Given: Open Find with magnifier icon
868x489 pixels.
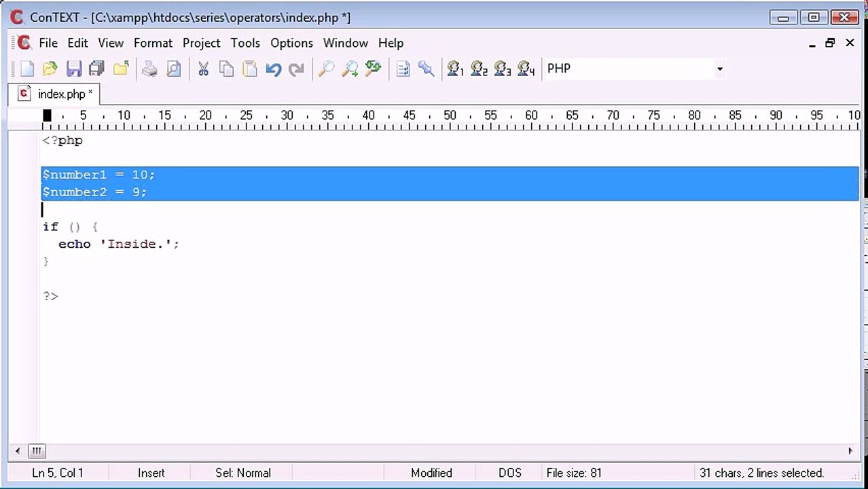Looking at the screenshot, I should (x=327, y=69).
